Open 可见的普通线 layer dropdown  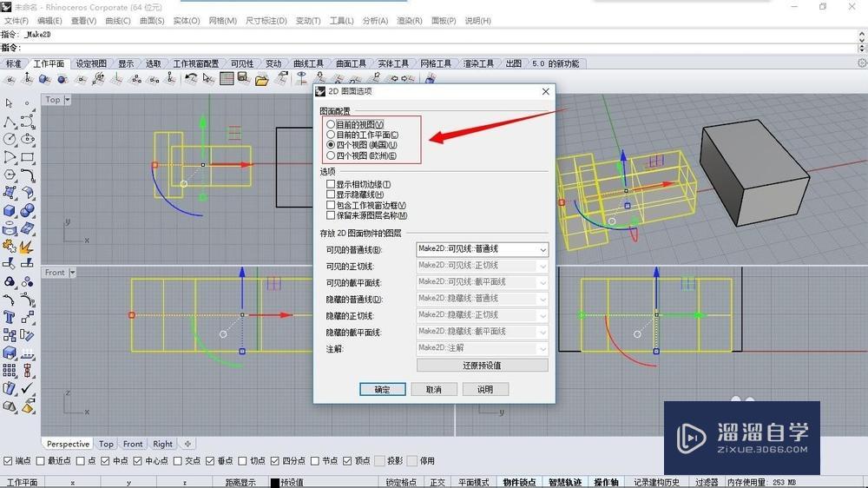click(x=482, y=249)
